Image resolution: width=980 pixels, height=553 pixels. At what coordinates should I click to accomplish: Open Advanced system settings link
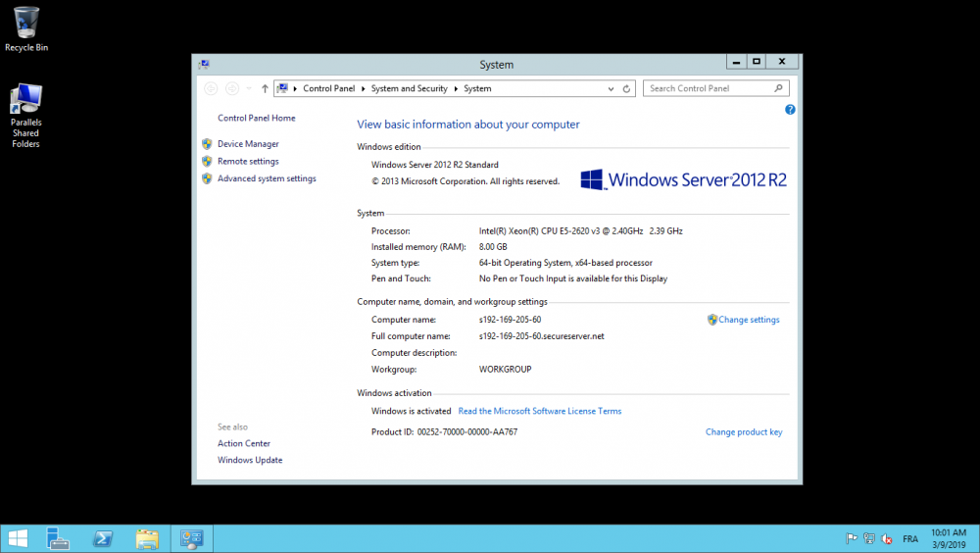tap(267, 178)
